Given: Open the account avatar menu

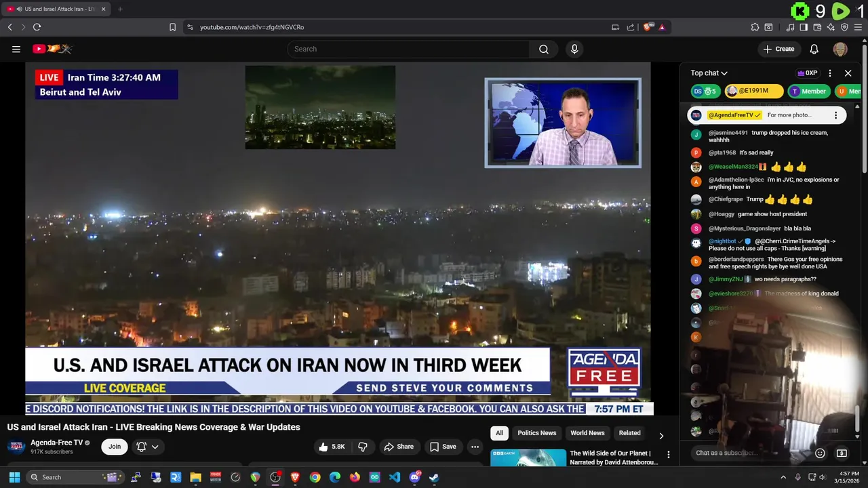Looking at the screenshot, I should (x=840, y=49).
